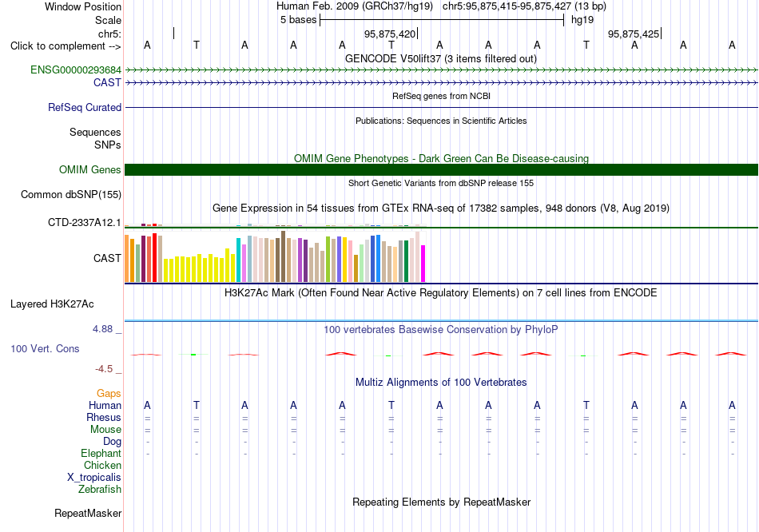Click the OMIM Genes dark green bar
The width and height of the screenshot is (759, 532).
441,170
